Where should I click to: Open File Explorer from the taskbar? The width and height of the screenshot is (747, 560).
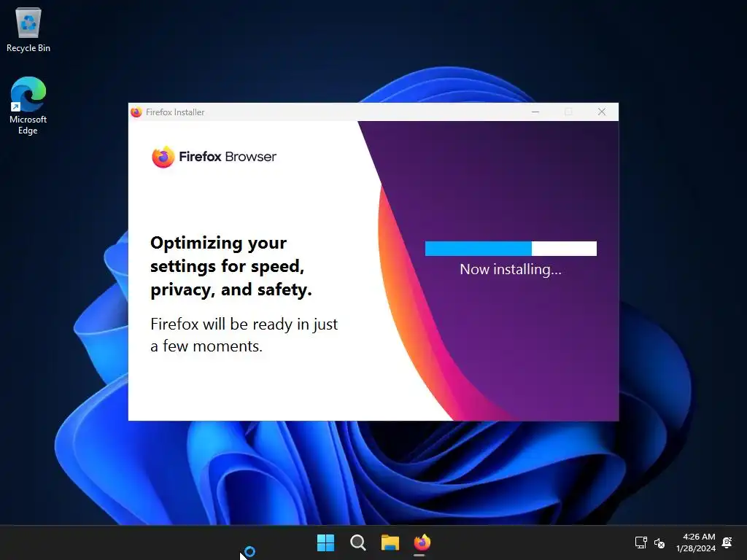click(x=390, y=542)
